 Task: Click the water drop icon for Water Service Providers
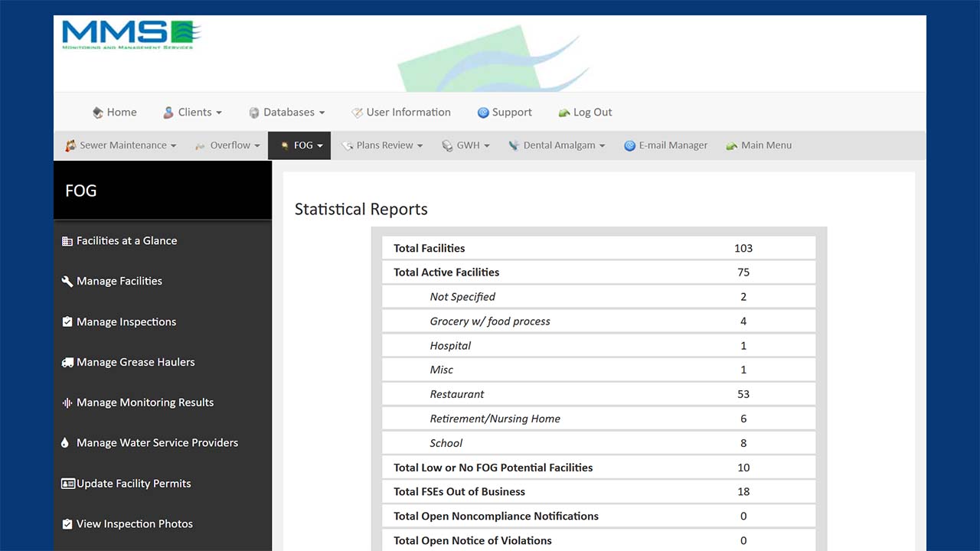(64, 443)
